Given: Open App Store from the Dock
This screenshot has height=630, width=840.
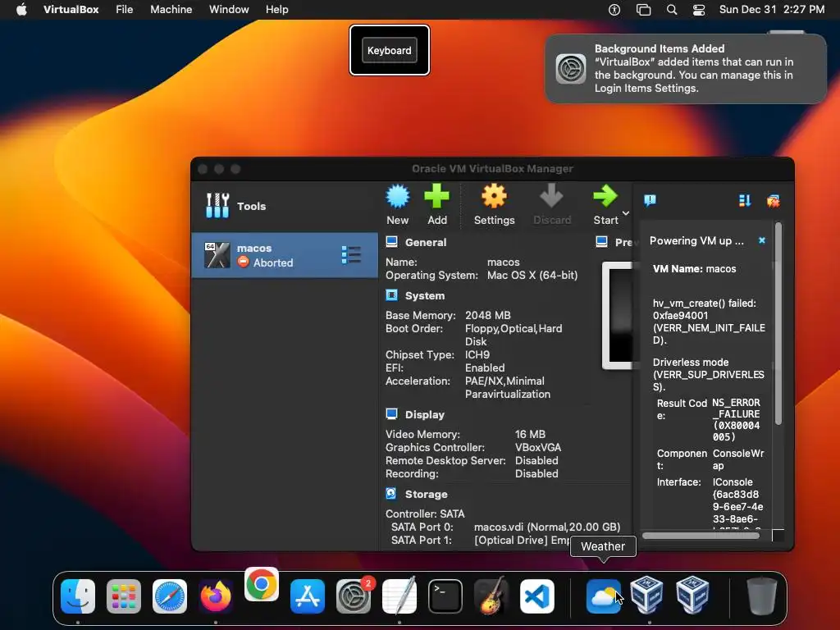Looking at the screenshot, I should click(x=308, y=596).
